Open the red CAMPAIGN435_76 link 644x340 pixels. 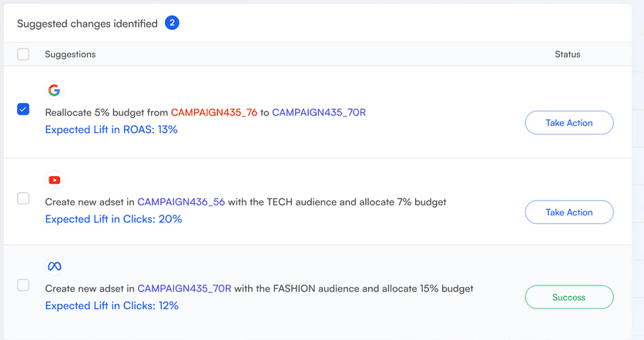pos(214,112)
